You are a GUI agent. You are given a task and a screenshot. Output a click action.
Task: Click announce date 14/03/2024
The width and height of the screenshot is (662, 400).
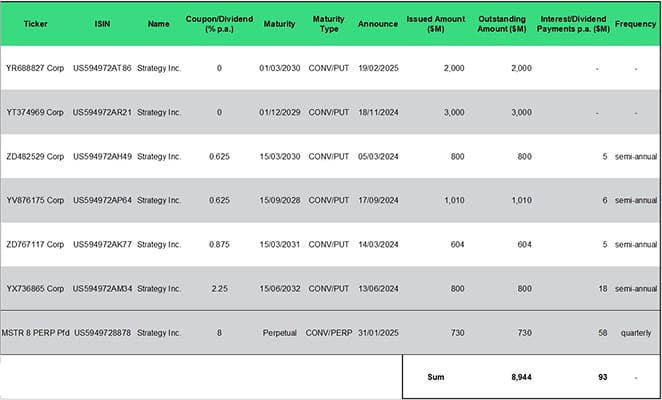point(378,244)
